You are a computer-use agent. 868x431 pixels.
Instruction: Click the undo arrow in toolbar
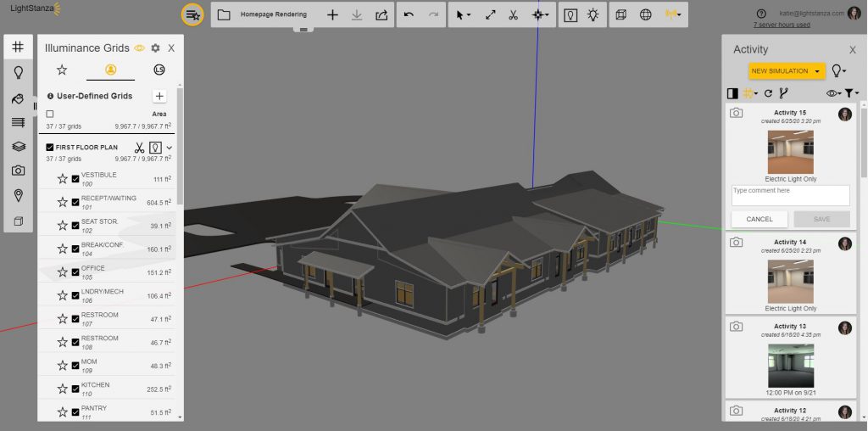[x=409, y=15]
